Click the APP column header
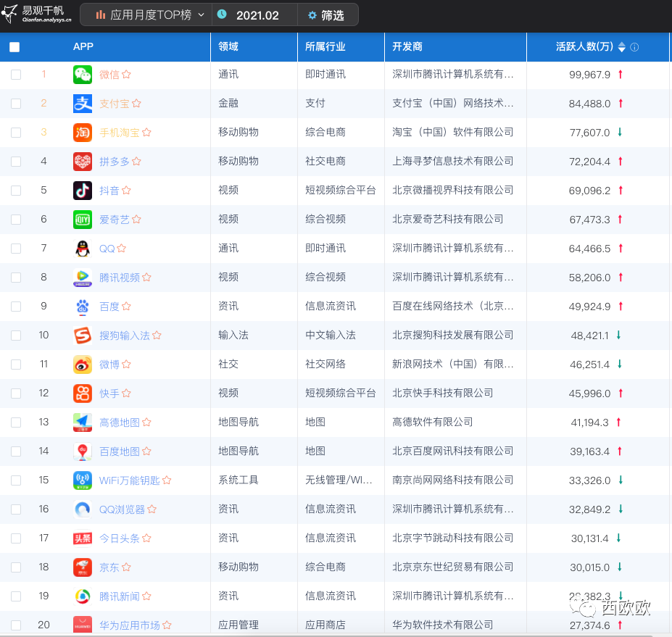Image resolution: width=672 pixels, height=637 pixels. click(x=83, y=46)
